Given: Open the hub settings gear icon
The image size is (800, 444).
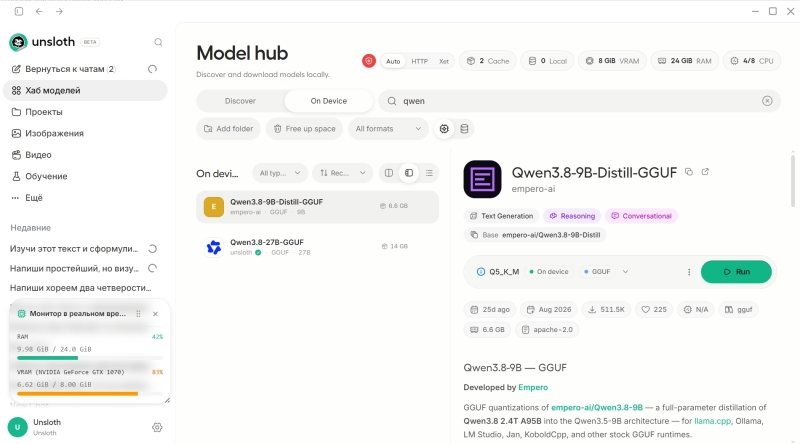Looking at the screenshot, I should [x=444, y=129].
